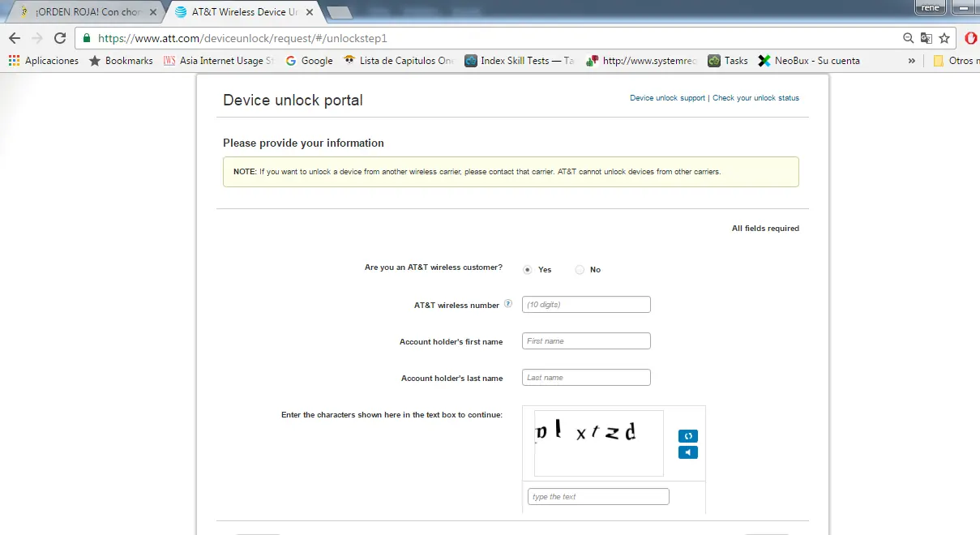The height and width of the screenshot is (535, 980).
Task: Select Yes for AT&T wireless customer
Action: 528,270
